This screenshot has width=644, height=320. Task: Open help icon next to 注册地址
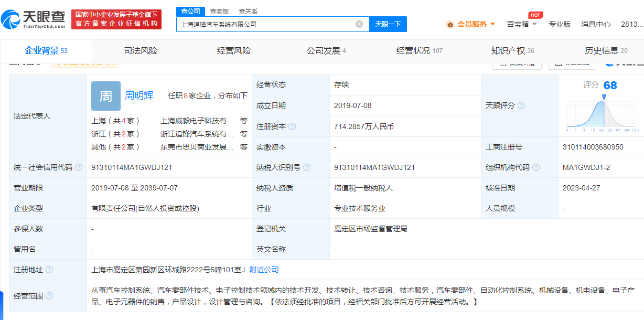[x=49, y=270]
